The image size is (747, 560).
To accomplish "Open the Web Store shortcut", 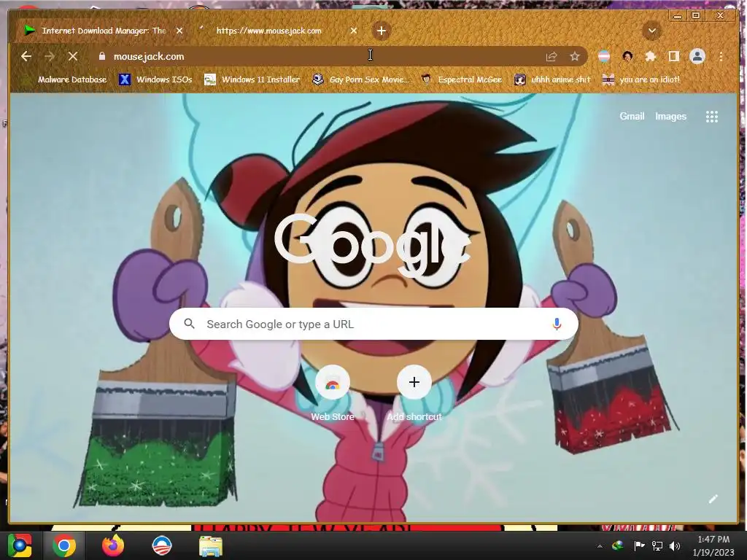I will click(x=333, y=393).
